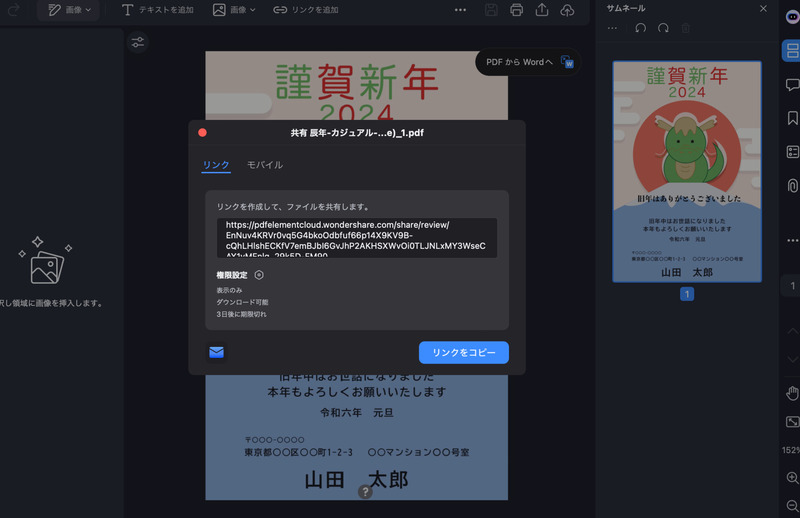This screenshot has height=518, width=800.
Task: Go to previous page chevron up
Action: click(x=792, y=331)
